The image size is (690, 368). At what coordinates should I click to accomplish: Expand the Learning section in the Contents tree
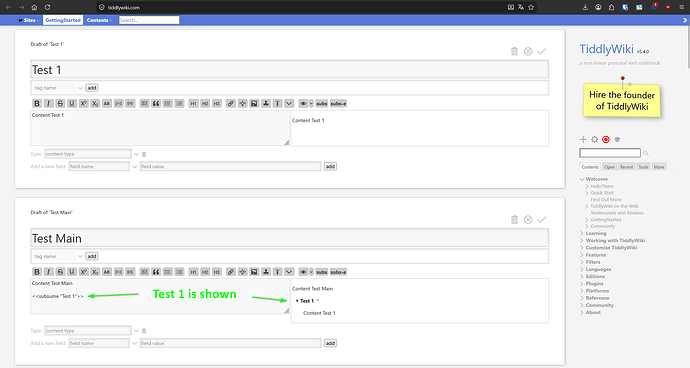582,233
